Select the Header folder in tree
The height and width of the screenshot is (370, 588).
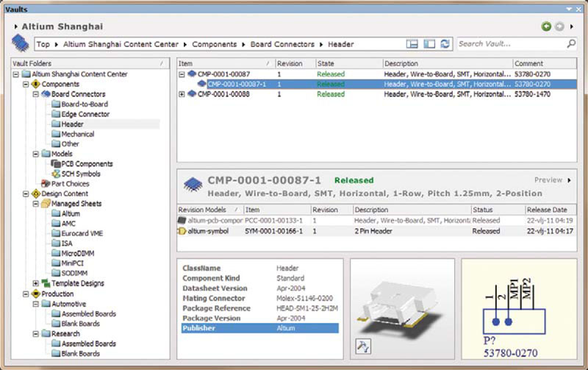[x=72, y=124]
